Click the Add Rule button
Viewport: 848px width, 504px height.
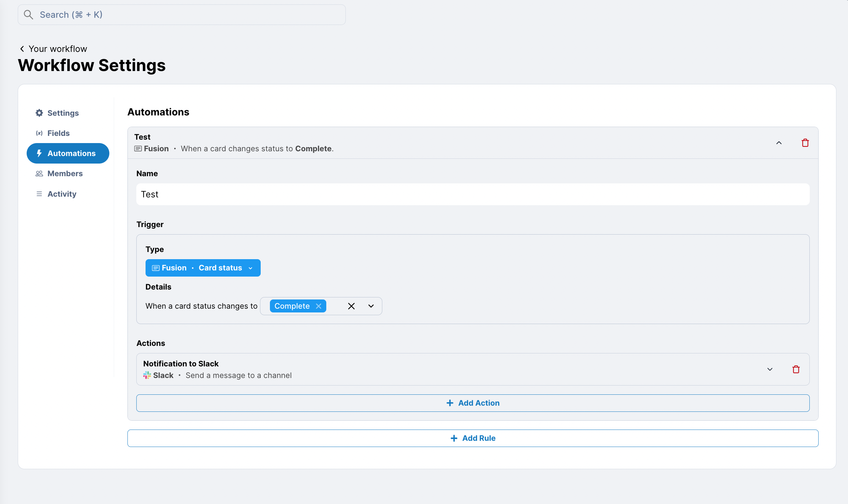coord(473,438)
